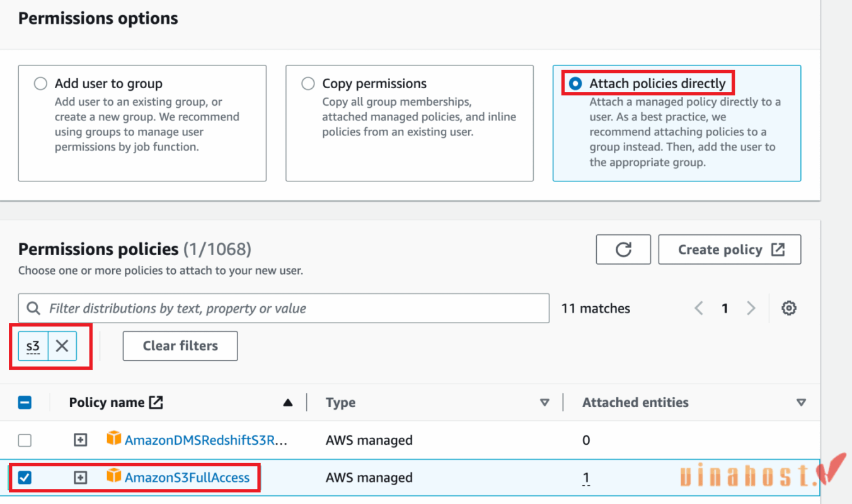This screenshot has height=504, width=852.
Task: Select the Add user to group radio option
Action: click(40, 83)
